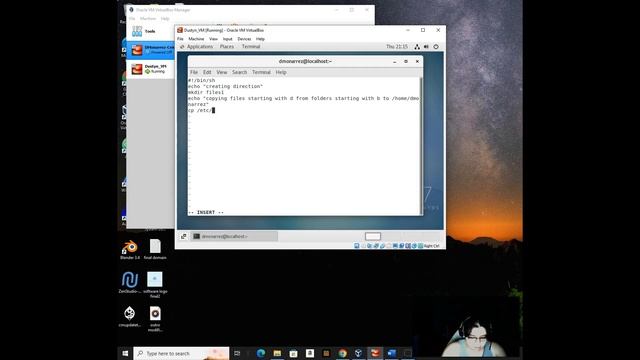Close the dmonarrez@localhost terminal window

tap(417, 61)
